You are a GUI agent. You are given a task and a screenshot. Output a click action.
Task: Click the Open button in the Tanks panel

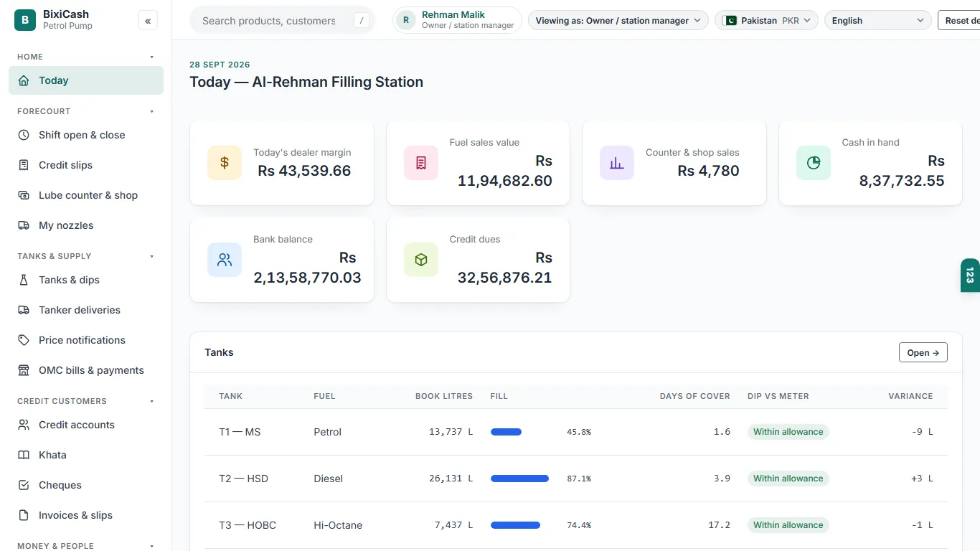tap(923, 352)
